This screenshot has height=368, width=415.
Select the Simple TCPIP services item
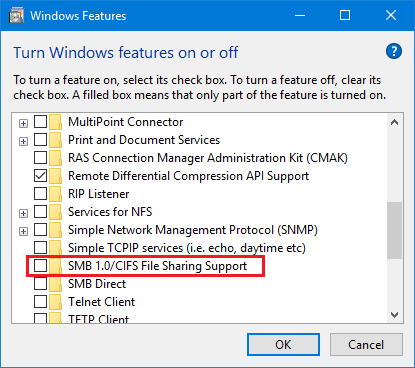tap(187, 248)
